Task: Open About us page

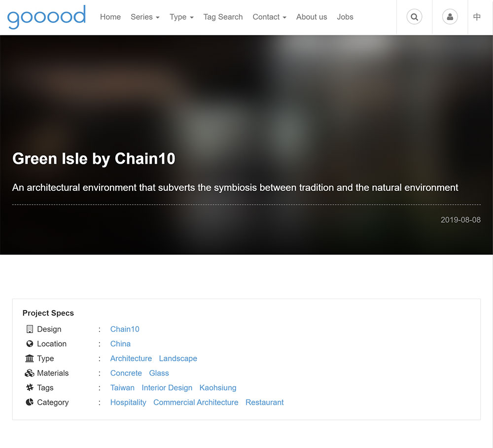Action: click(x=312, y=17)
